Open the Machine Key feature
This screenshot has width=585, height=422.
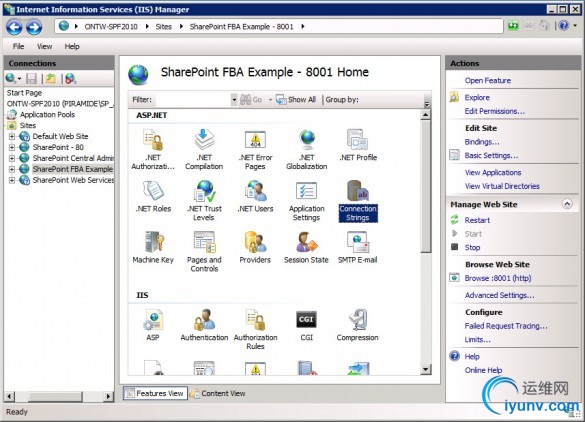click(x=153, y=247)
